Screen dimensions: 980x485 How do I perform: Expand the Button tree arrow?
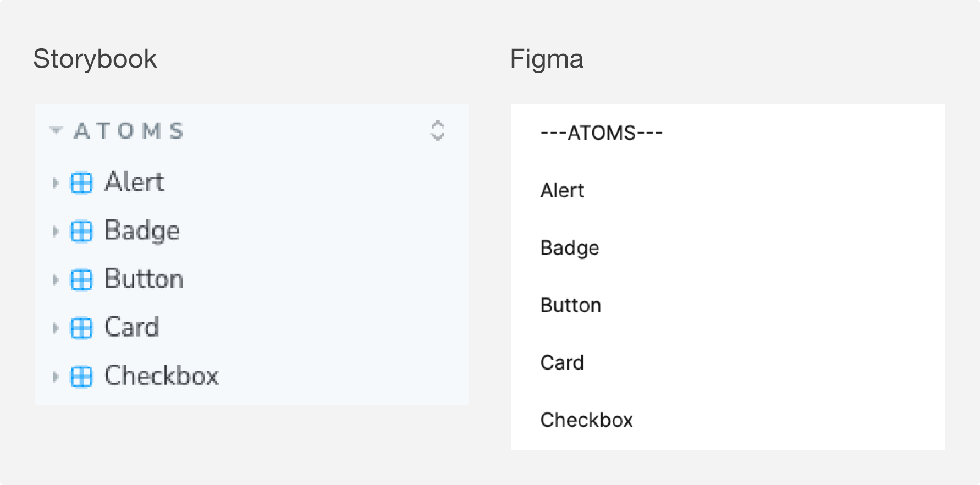56,280
